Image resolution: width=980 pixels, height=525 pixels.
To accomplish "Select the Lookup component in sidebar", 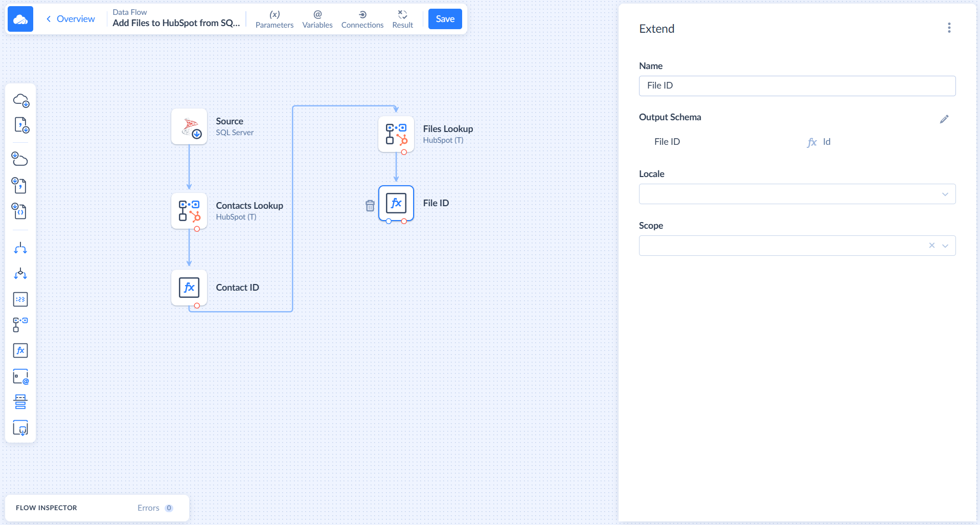I will pos(20,325).
